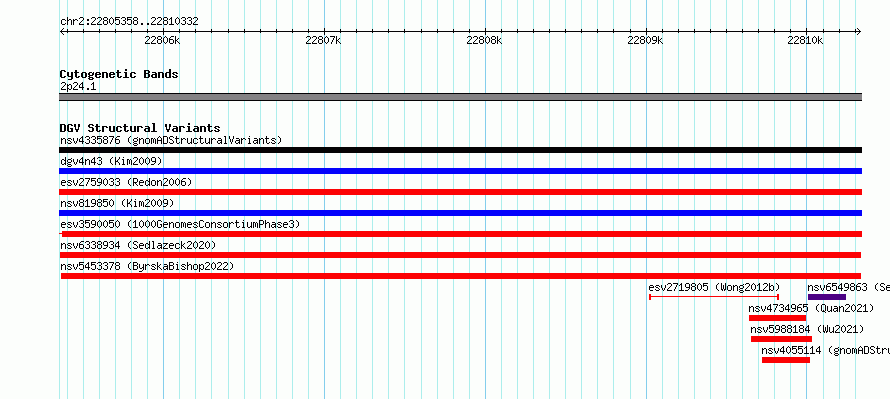Open the nsv819850 (Kim2009) label
The image size is (890, 399).
click(117, 203)
